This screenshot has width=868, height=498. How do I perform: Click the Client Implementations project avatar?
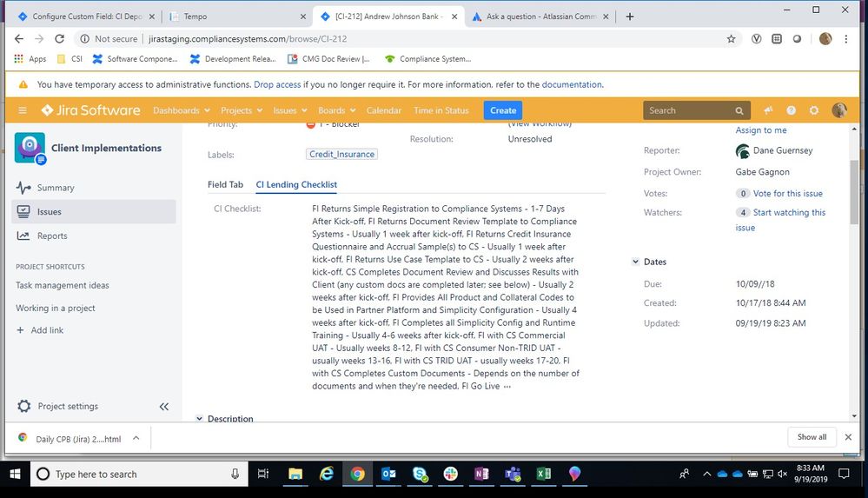pyautogui.click(x=30, y=148)
